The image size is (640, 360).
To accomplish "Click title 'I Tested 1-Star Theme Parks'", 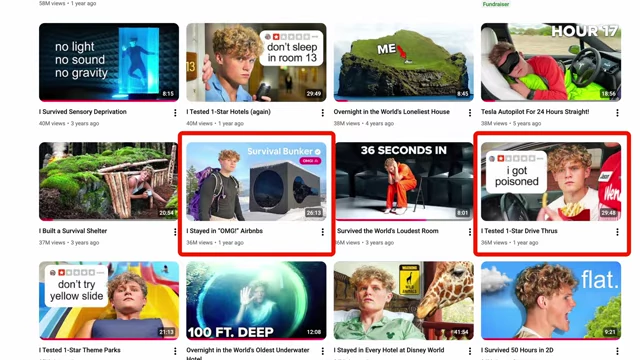I will click(x=80, y=350).
